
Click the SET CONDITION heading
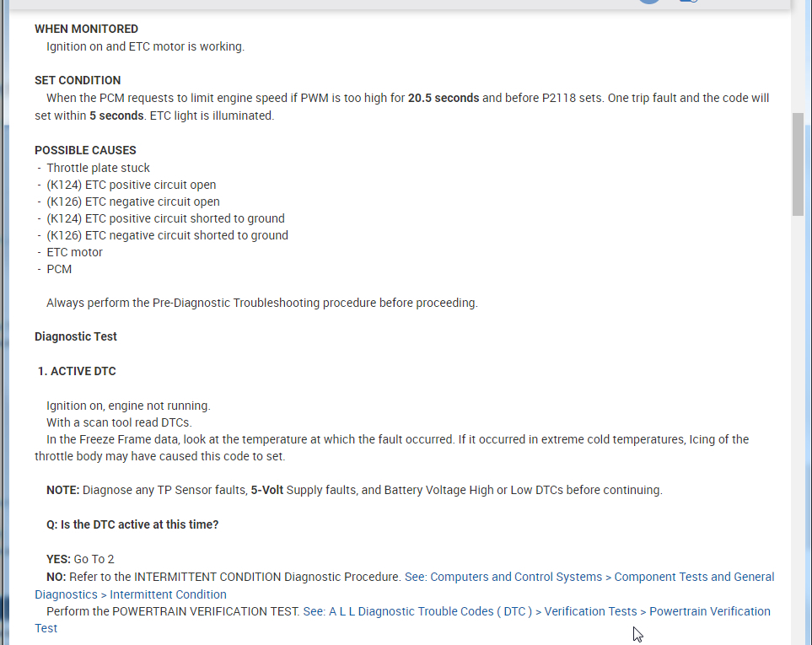click(78, 81)
